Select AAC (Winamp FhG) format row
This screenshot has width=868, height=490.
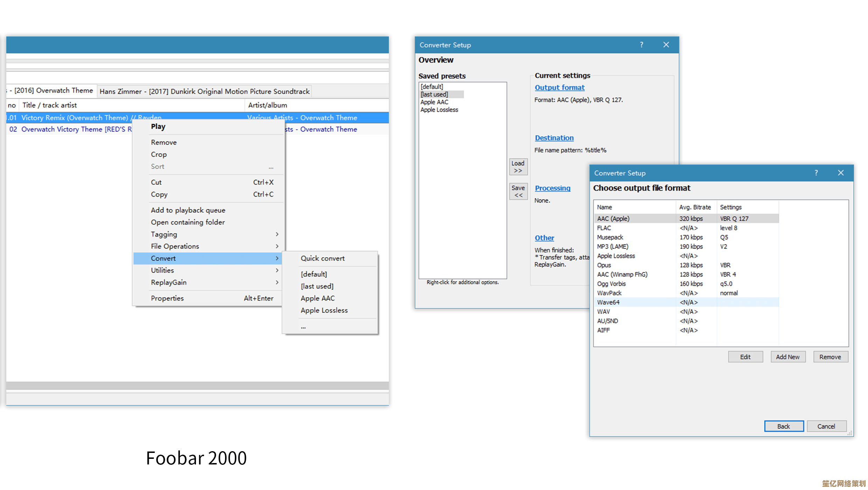[686, 275]
